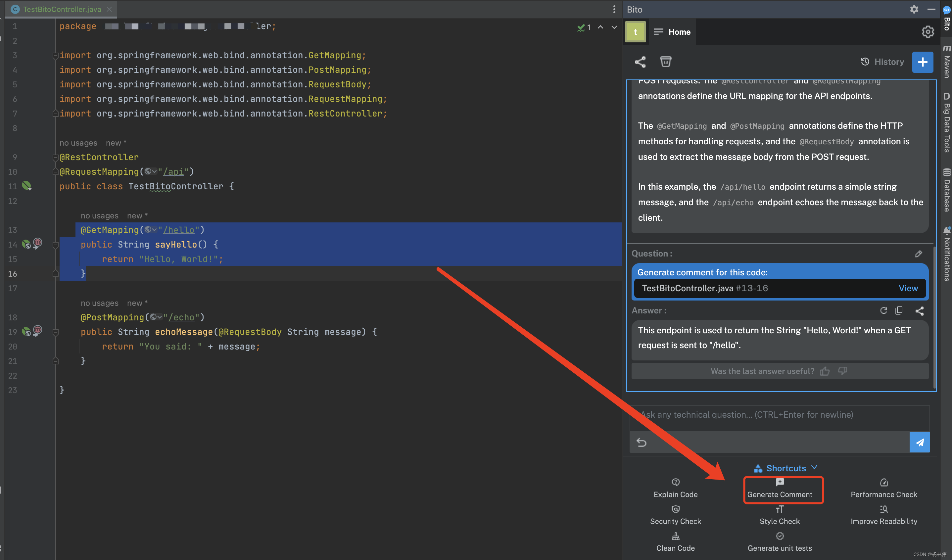Click the Security Check shortcut icon
This screenshot has width=952, height=560.
point(676,509)
